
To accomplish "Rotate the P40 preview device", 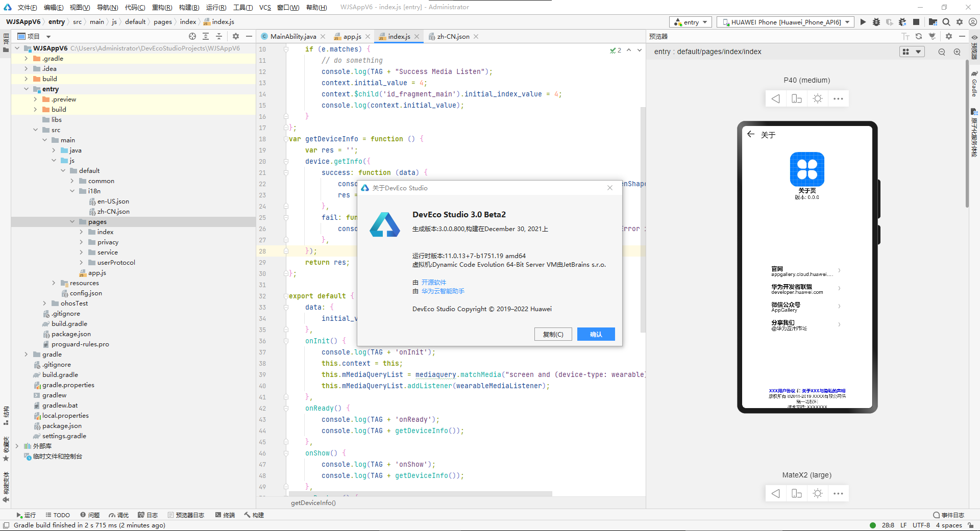I will [x=797, y=99].
